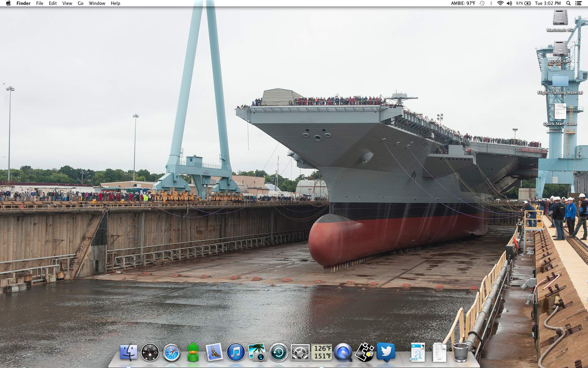Open the Apple menu
Viewport: 588px width, 368px height.
click(x=8, y=3)
